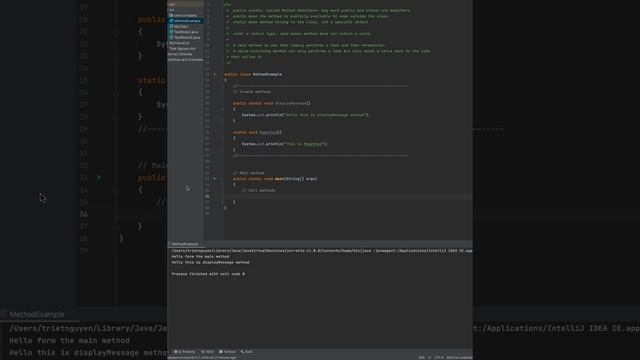Click the UTF-8 encoding in status bar

[x=439, y=358]
